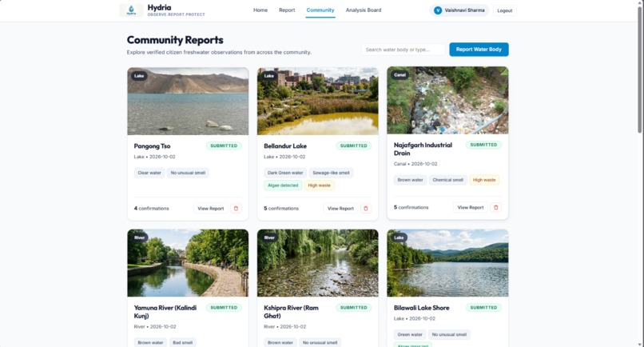Select the Community tab
Image resolution: width=644 pixels, height=347 pixels.
(x=320, y=10)
